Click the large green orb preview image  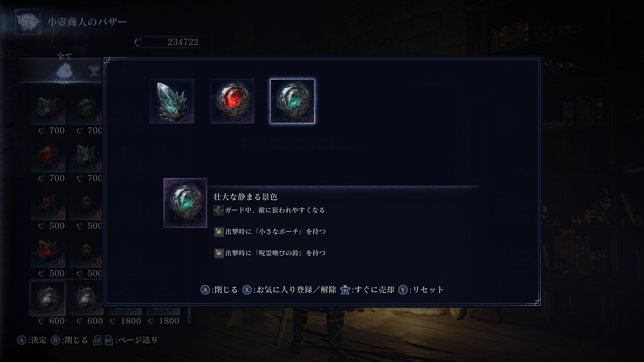tap(185, 203)
